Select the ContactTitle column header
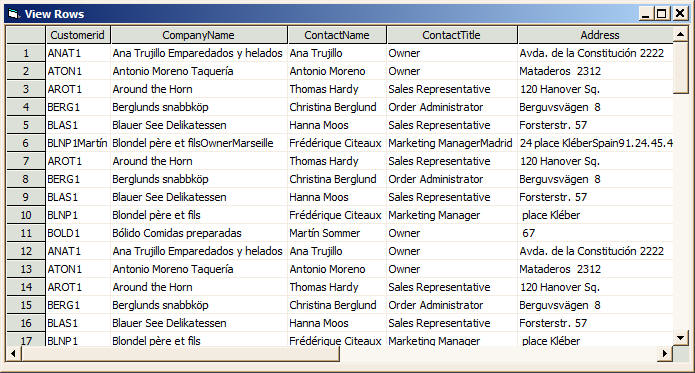 point(451,35)
